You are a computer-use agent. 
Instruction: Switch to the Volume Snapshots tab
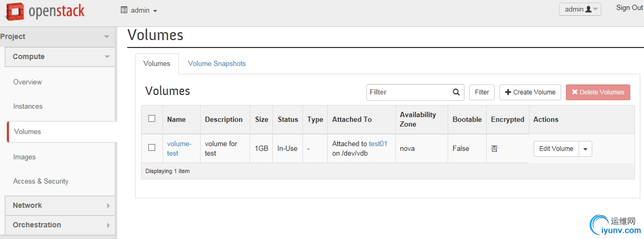217,64
